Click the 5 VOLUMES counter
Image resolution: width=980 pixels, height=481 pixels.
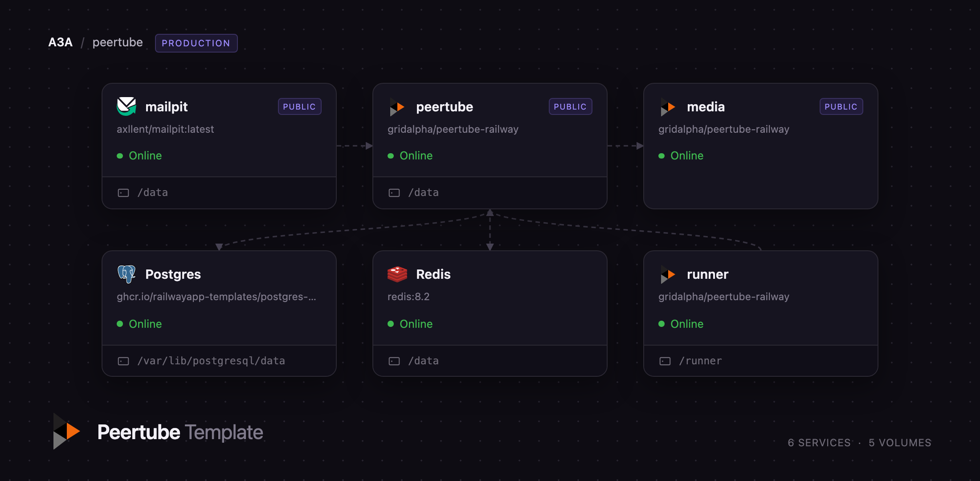point(900,443)
